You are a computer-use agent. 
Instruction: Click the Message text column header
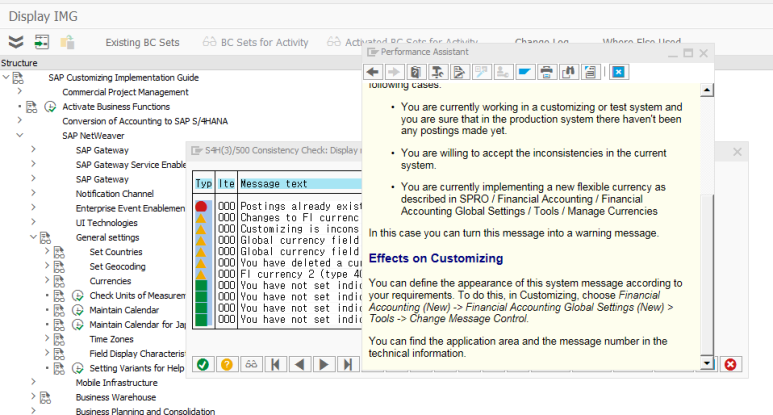(300, 184)
